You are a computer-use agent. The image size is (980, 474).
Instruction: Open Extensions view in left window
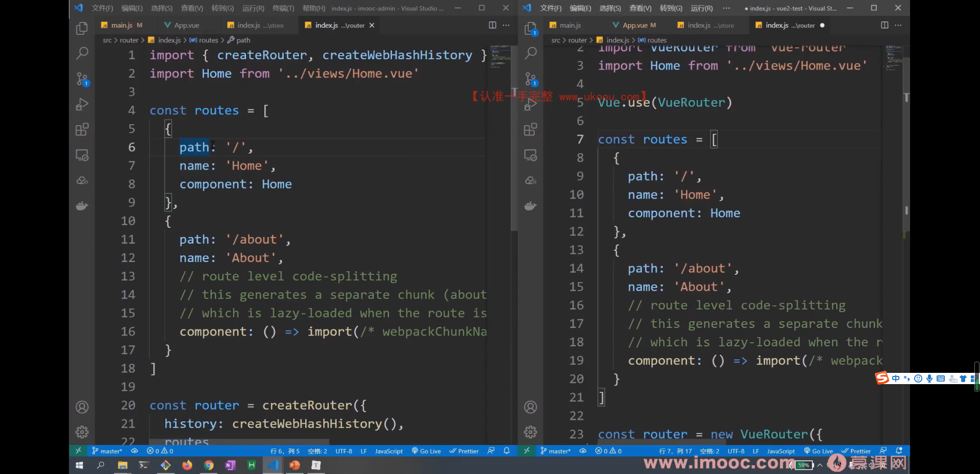pos(82,129)
